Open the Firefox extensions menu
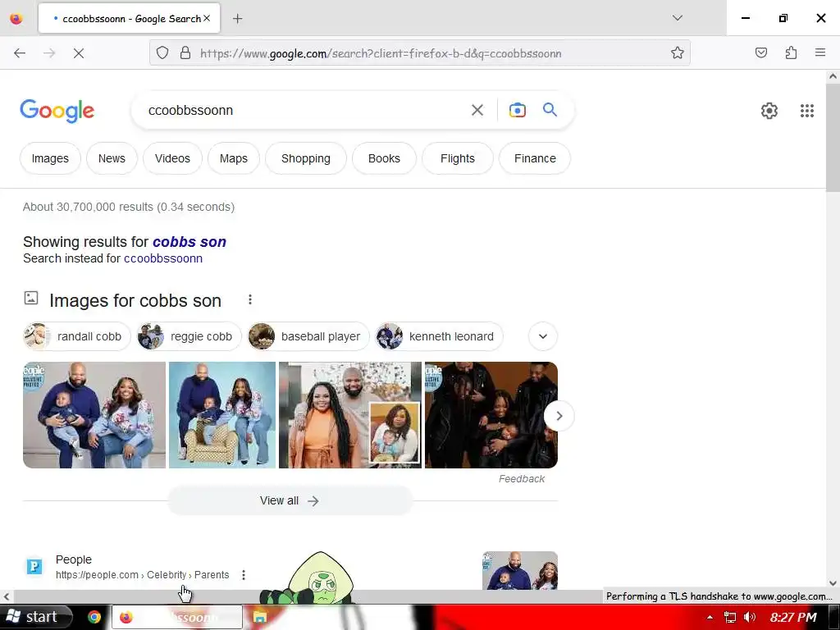Image resolution: width=840 pixels, height=630 pixels. coord(791,52)
